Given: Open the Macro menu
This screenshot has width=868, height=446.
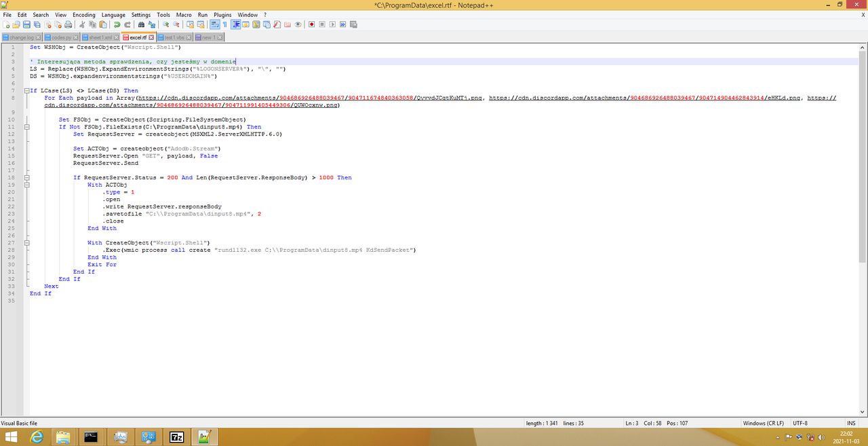Looking at the screenshot, I should click(183, 14).
